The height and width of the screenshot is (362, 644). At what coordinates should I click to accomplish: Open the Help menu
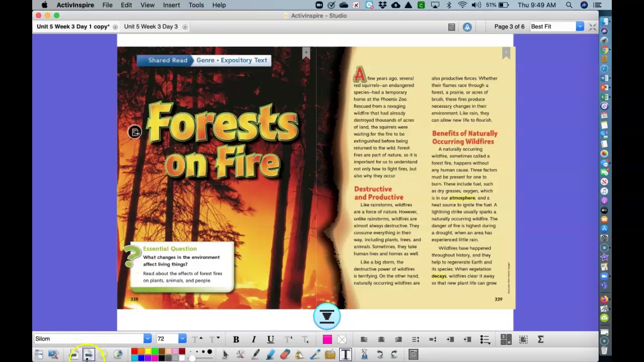tap(219, 5)
